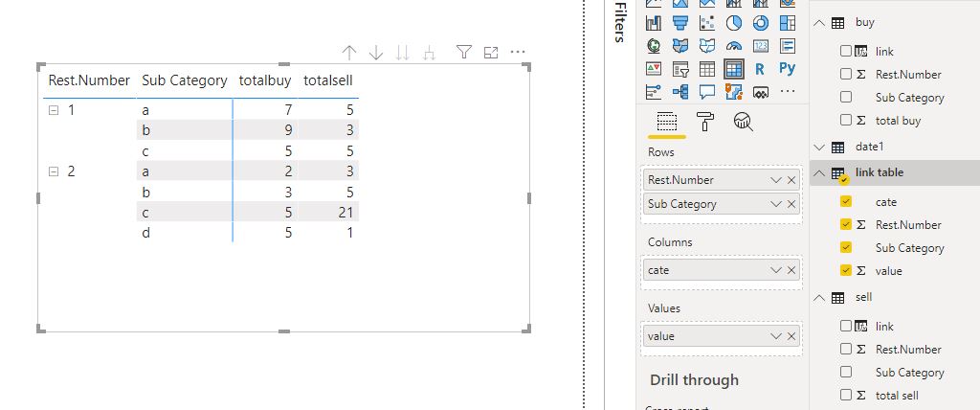This screenshot has height=410, width=980.
Task: Switch to the Format paint roller tab
Action: point(705,122)
